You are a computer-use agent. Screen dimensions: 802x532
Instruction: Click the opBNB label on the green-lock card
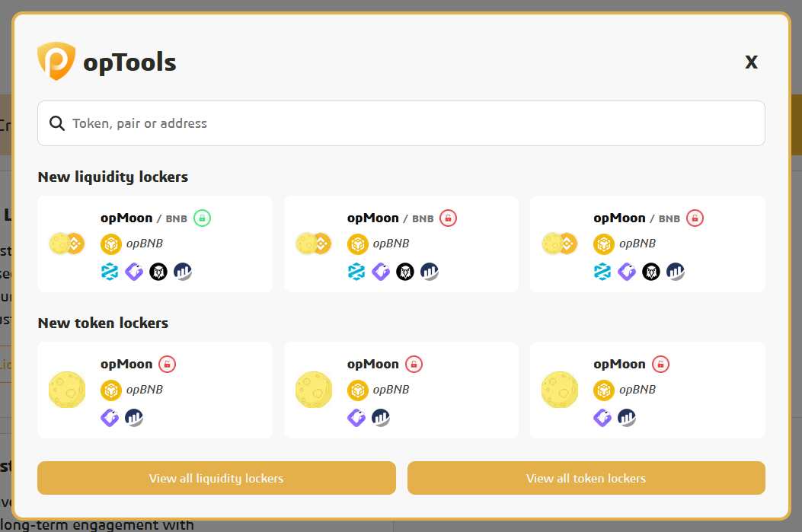[145, 244]
